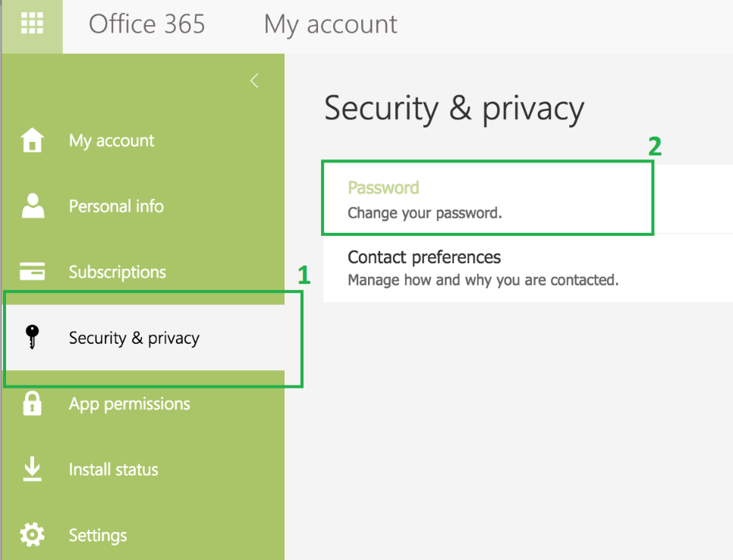
Task: Go to Personal info section
Action: tap(116, 206)
